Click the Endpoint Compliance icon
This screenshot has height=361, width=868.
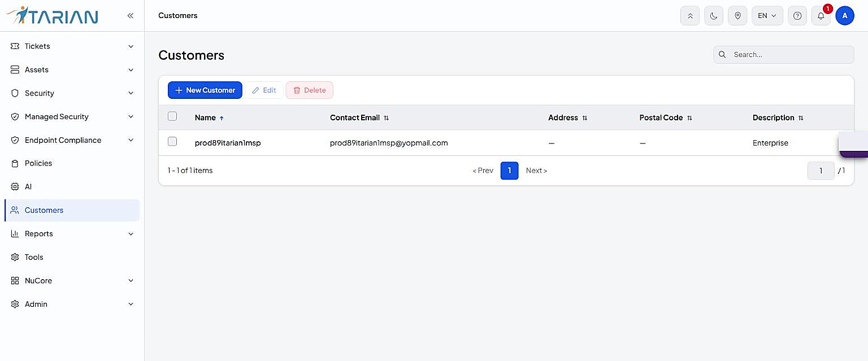pos(15,140)
